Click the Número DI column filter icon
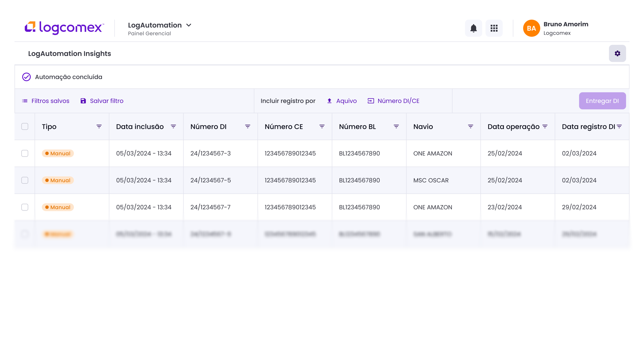This screenshot has width=644, height=346. tap(247, 126)
